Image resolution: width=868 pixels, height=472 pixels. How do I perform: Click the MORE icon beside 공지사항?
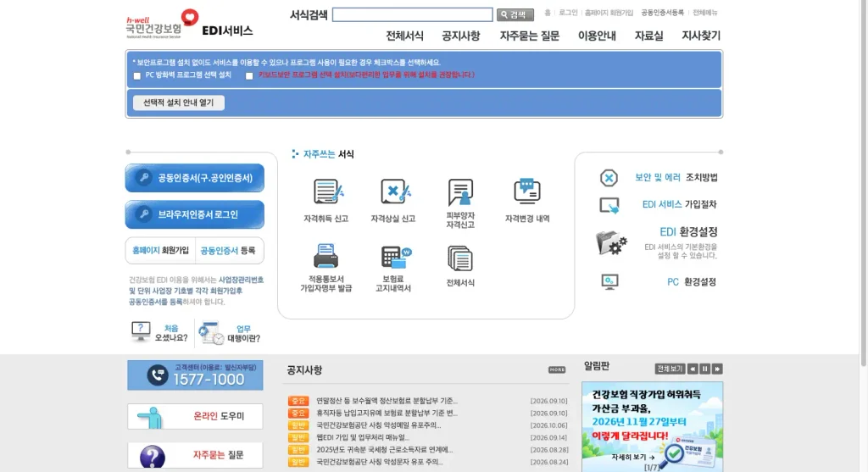[557, 369]
